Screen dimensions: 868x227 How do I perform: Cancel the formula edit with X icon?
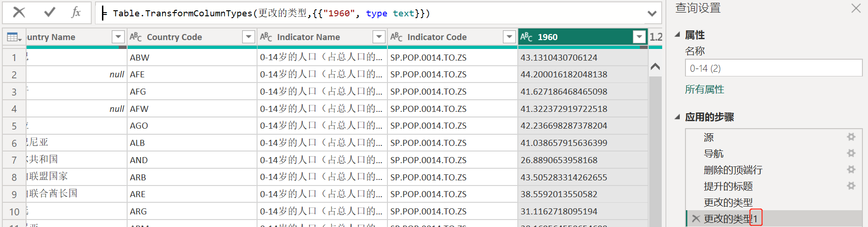click(19, 12)
